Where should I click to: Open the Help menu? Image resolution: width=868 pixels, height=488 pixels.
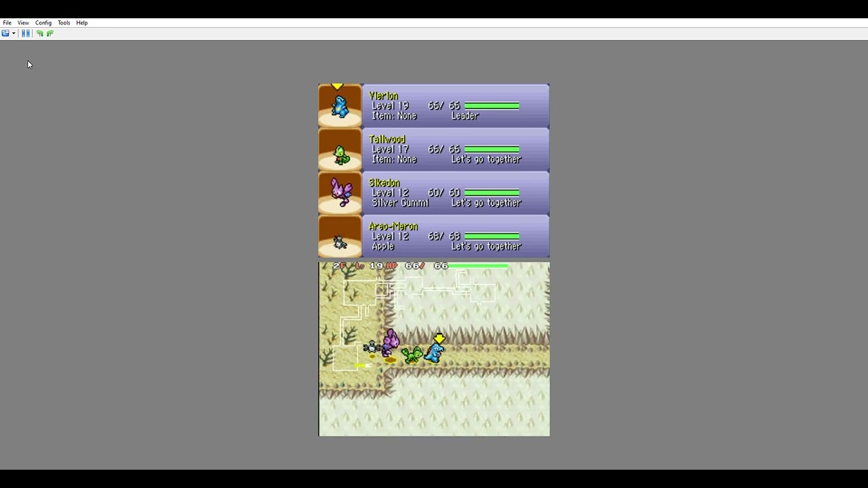coord(82,22)
